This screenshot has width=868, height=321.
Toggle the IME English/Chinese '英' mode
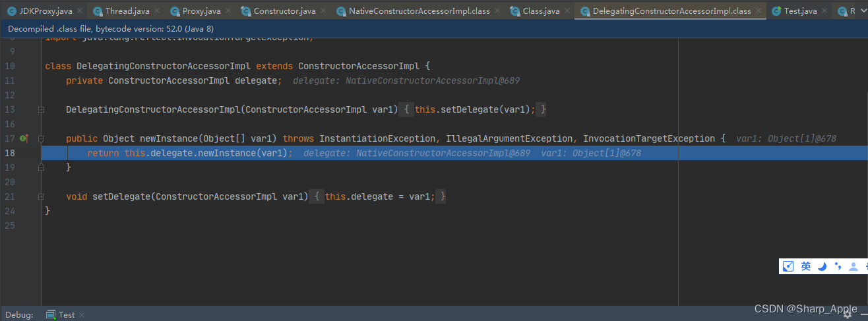pyautogui.click(x=806, y=266)
